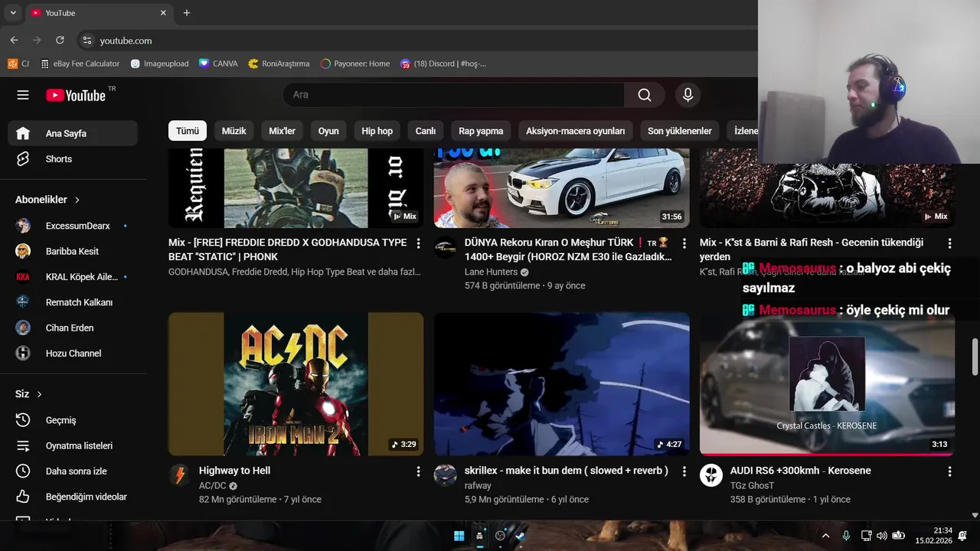The width and height of the screenshot is (980, 551).
Task: Select the Hip hop filter chip
Action: pos(377,131)
